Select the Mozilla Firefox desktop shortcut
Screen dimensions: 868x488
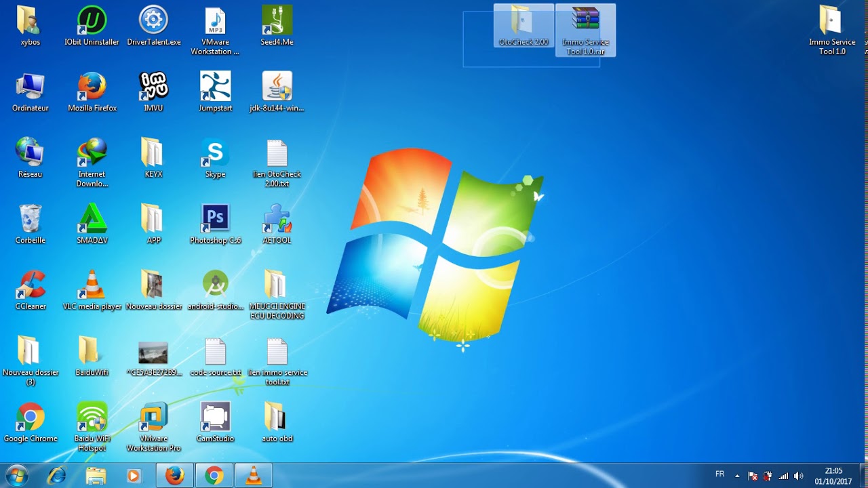(x=92, y=86)
